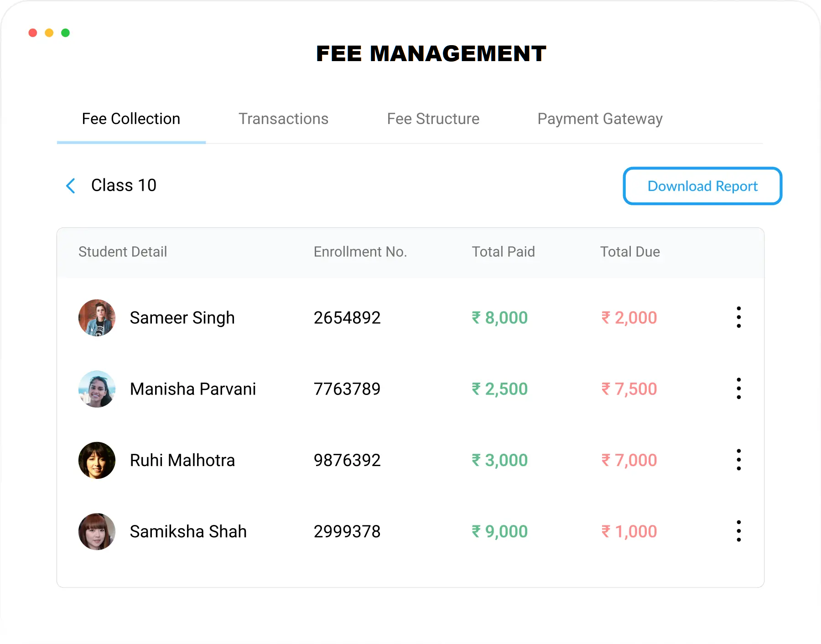Open options menu for Sameer Singh

click(738, 317)
